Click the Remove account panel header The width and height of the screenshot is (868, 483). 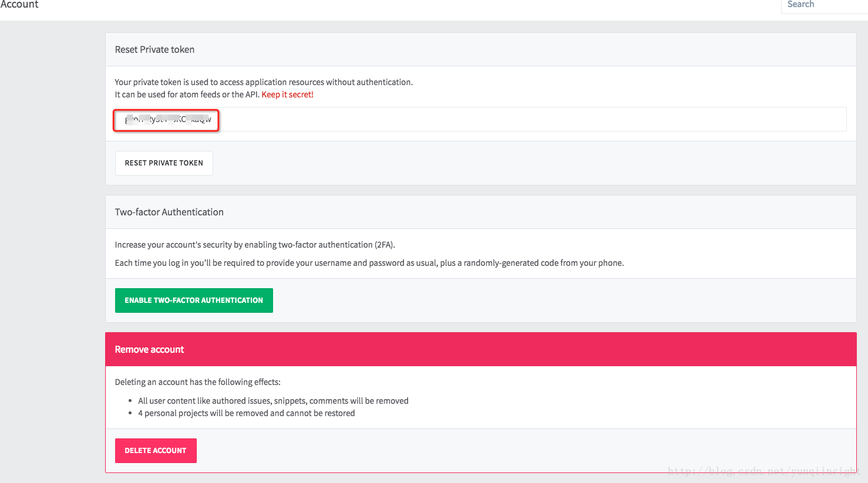point(480,349)
